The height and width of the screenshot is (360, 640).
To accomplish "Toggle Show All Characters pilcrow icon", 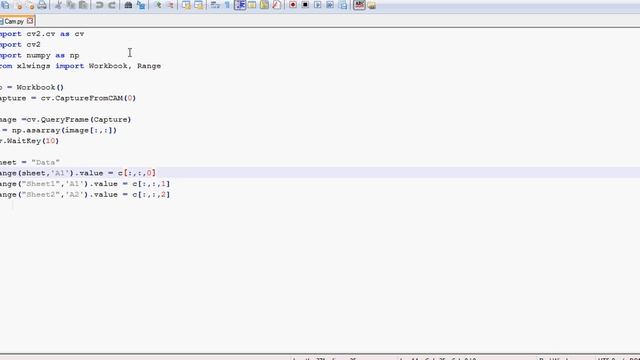I will point(227,5).
